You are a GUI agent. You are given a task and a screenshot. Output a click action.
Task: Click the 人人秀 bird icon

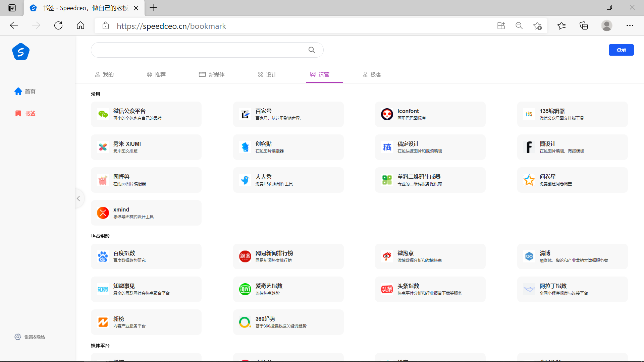point(245,180)
